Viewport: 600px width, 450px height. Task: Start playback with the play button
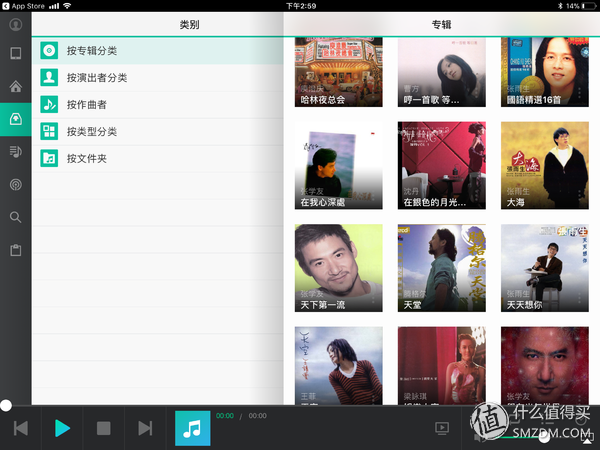pyautogui.click(x=62, y=428)
